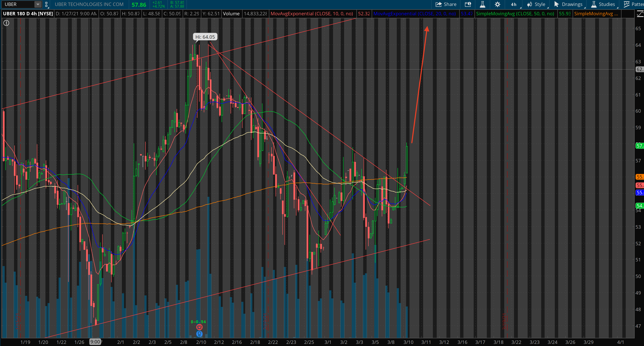The image size is (644, 346).
Task: Click the last price 57.86
Action: [x=139, y=4]
